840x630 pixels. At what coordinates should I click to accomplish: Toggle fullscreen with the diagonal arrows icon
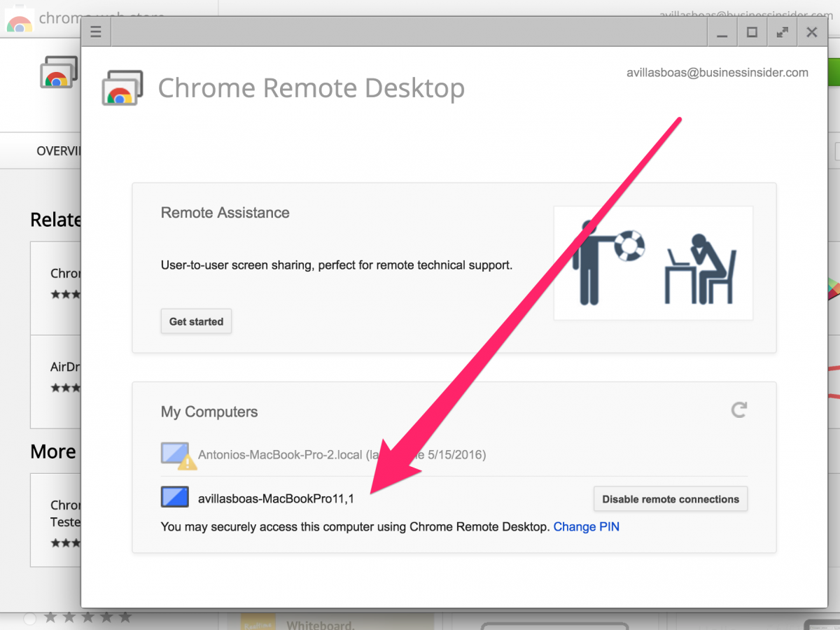click(782, 32)
